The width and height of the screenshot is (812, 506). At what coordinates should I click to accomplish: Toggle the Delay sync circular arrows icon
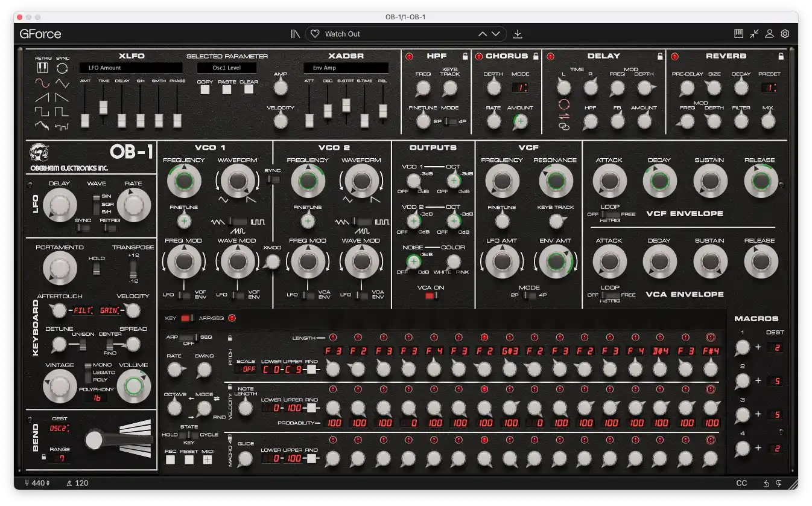(x=564, y=103)
